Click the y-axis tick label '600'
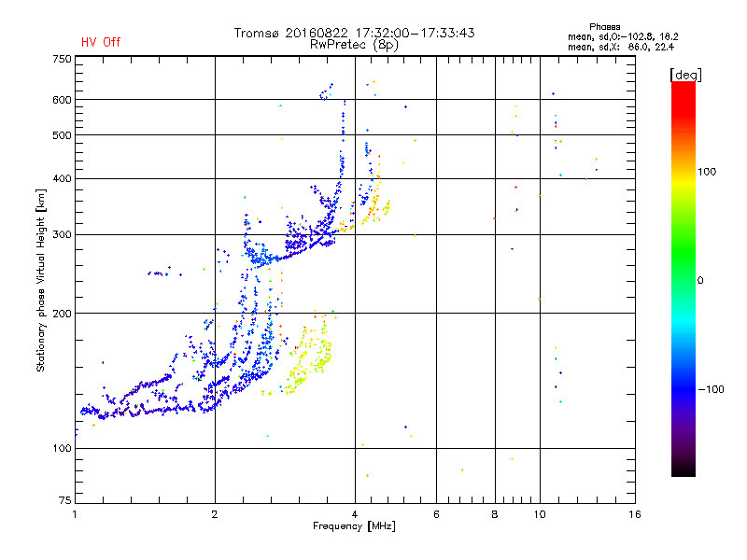The width and height of the screenshot is (747, 560). 62,100
